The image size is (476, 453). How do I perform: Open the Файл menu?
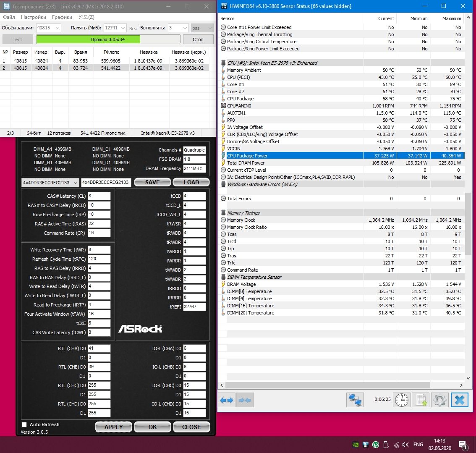click(x=9, y=17)
